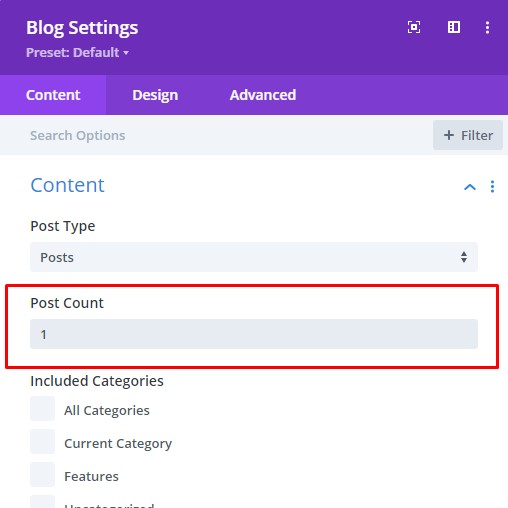Click the plus icon on the Filter button
Screen dimensions: 508x508
coord(449,135)
